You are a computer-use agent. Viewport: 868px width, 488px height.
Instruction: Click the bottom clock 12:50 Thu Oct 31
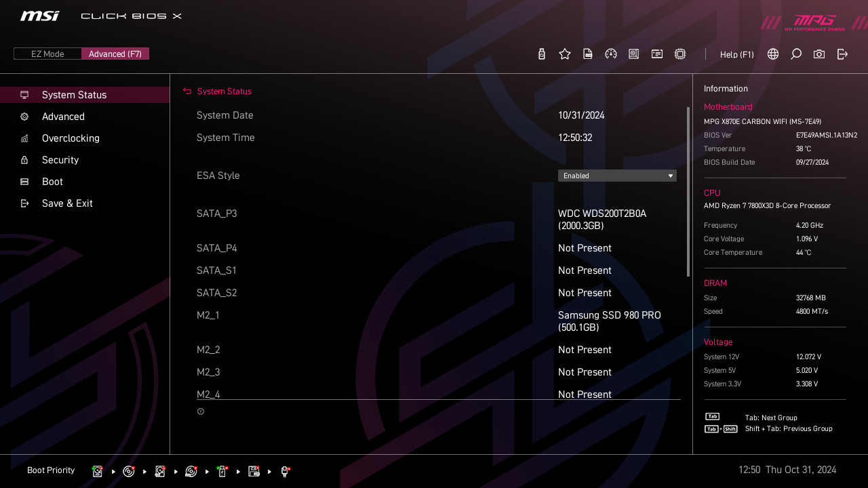tap(787, 470)
